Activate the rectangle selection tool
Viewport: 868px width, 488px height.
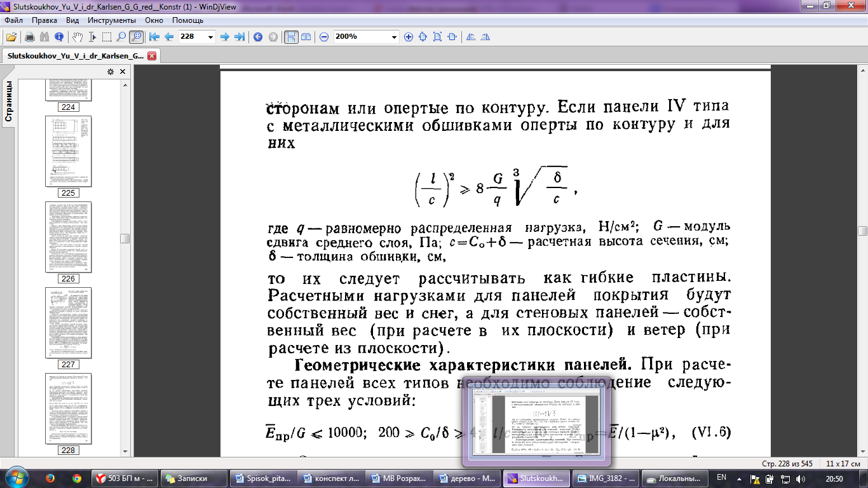(x=107, y=37)
